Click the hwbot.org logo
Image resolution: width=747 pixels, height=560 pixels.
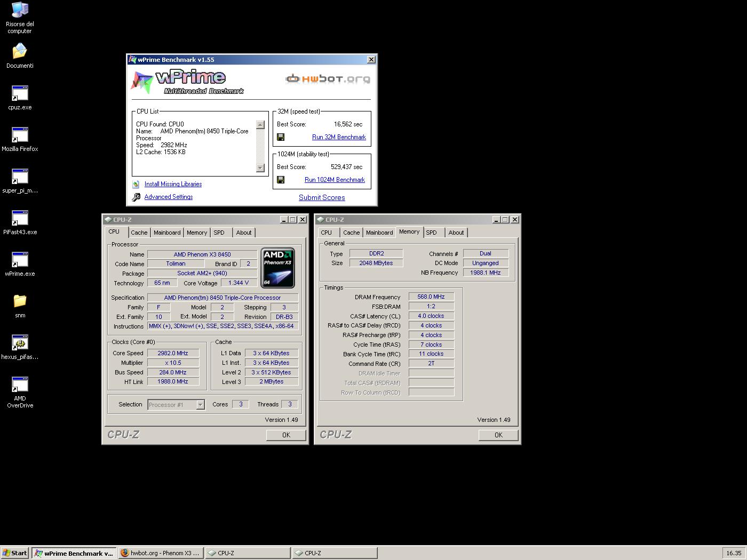328,79
